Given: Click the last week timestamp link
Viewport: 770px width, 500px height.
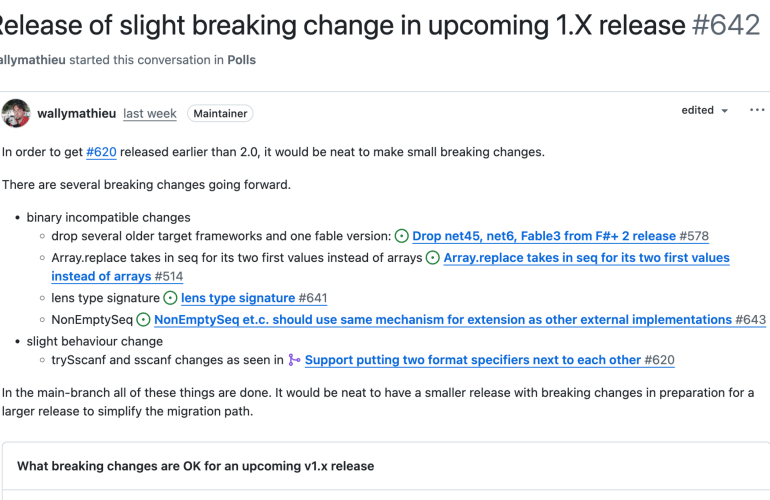Looking at the screenshot, I should [150, 114].
